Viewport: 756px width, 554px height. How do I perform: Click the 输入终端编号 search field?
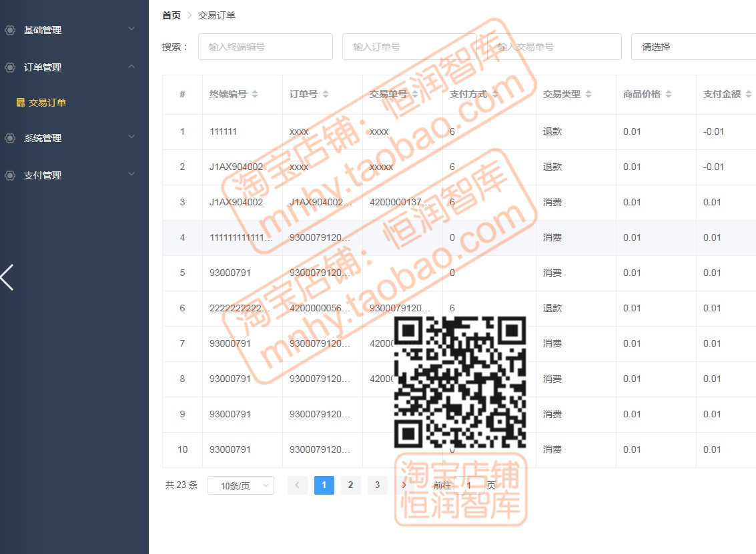point(265,47)
